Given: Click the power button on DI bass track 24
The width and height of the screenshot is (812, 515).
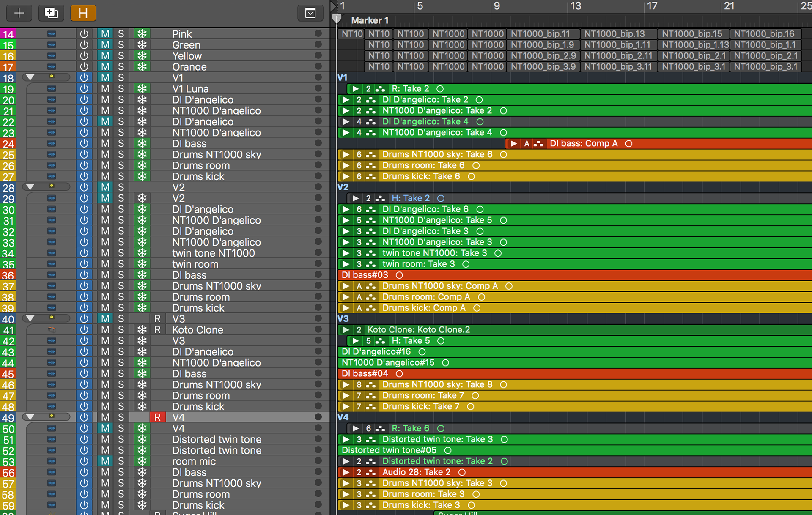Looking at the screenshot, I should [x=84, y=143].
